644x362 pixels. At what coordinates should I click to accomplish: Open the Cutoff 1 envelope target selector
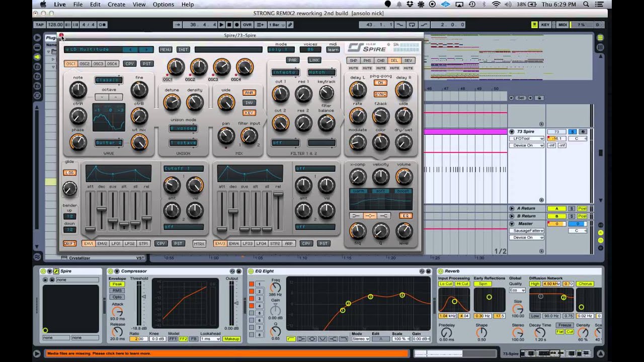184,168
